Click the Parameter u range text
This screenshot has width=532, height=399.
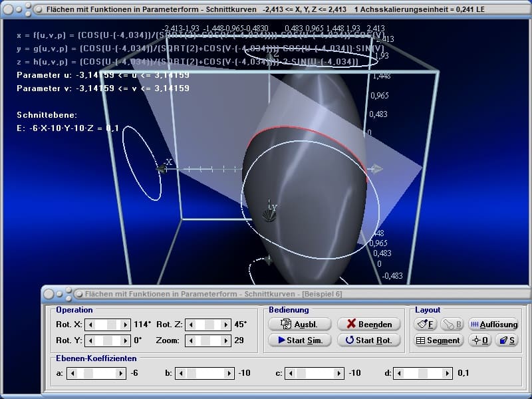tap(103, 75)
